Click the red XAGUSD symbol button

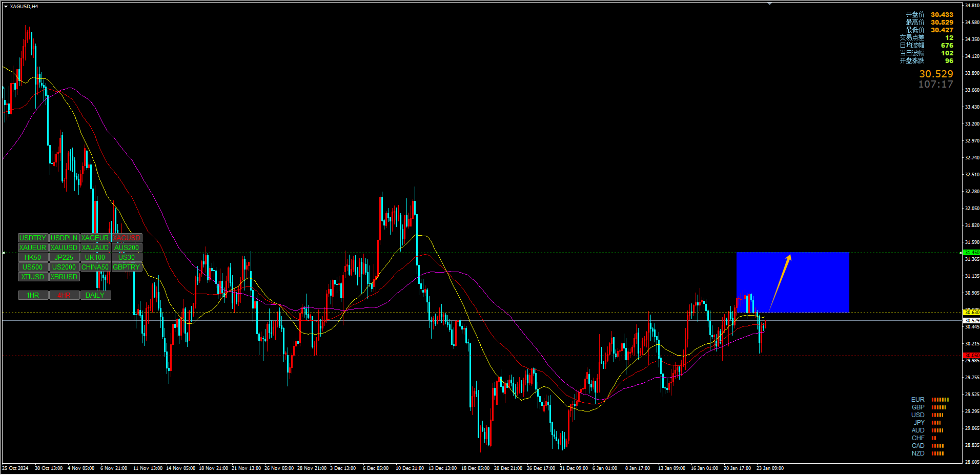coord(127,238)
